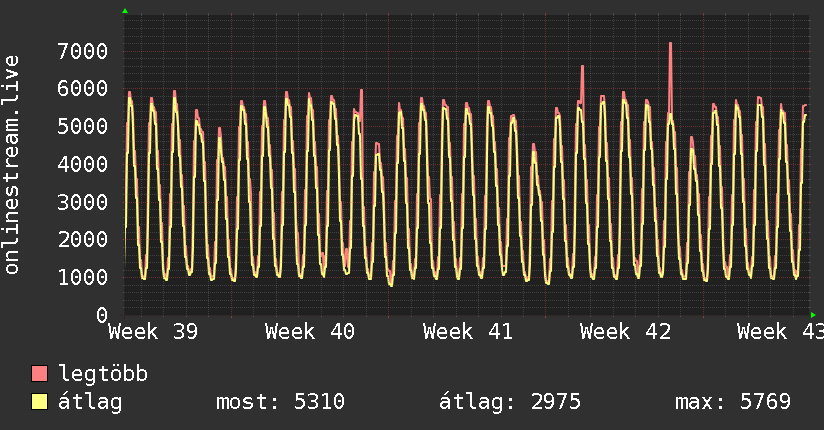Select the legtöbb legend label

pyautogui.click(x=103, y=374)
